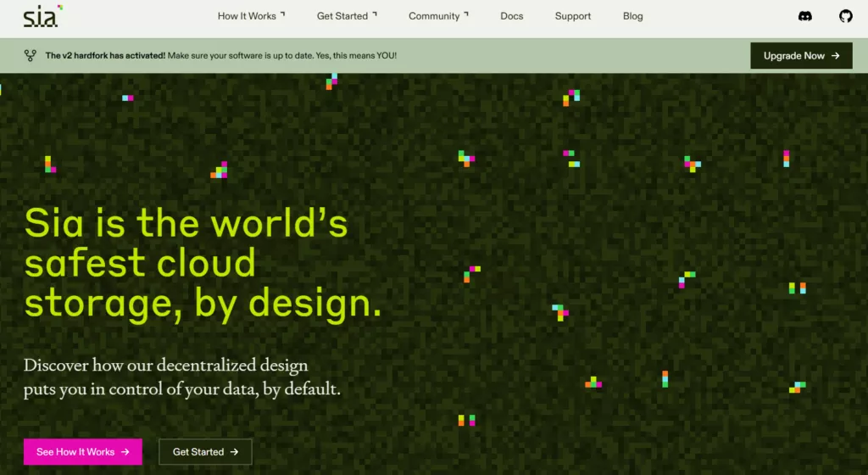Expand the How It Works menu arrow
This screenshot has height=475, width=868.
[283, 14]
